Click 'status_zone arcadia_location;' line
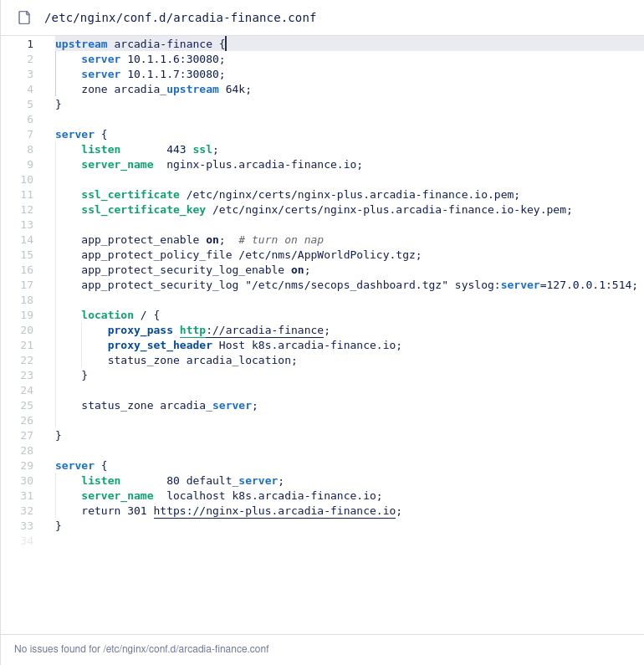Screen dimensions: 644x665 coord(202,361)
